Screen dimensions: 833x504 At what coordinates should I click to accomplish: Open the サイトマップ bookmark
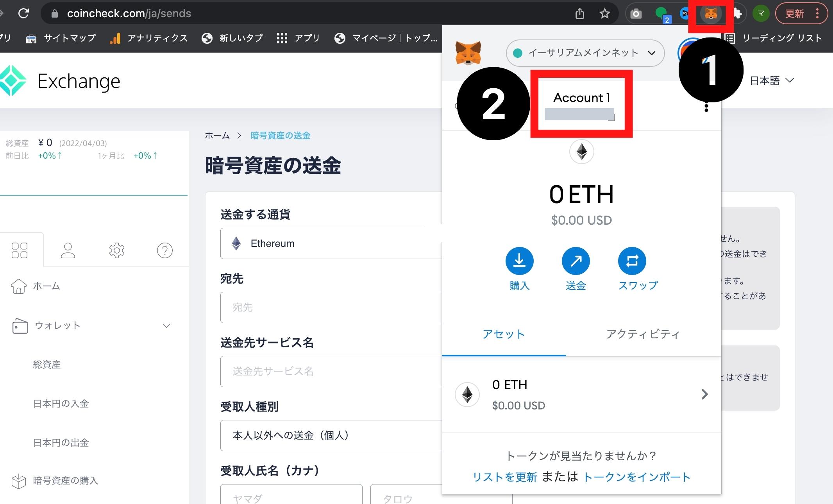pyautogui.click(x=61, y=38)
